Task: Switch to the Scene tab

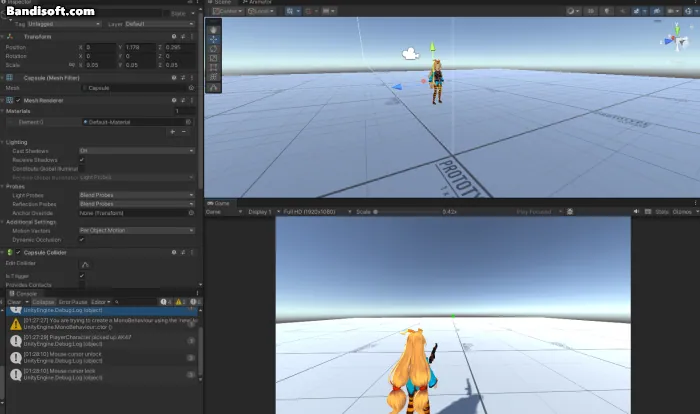Action: [219, 2]
